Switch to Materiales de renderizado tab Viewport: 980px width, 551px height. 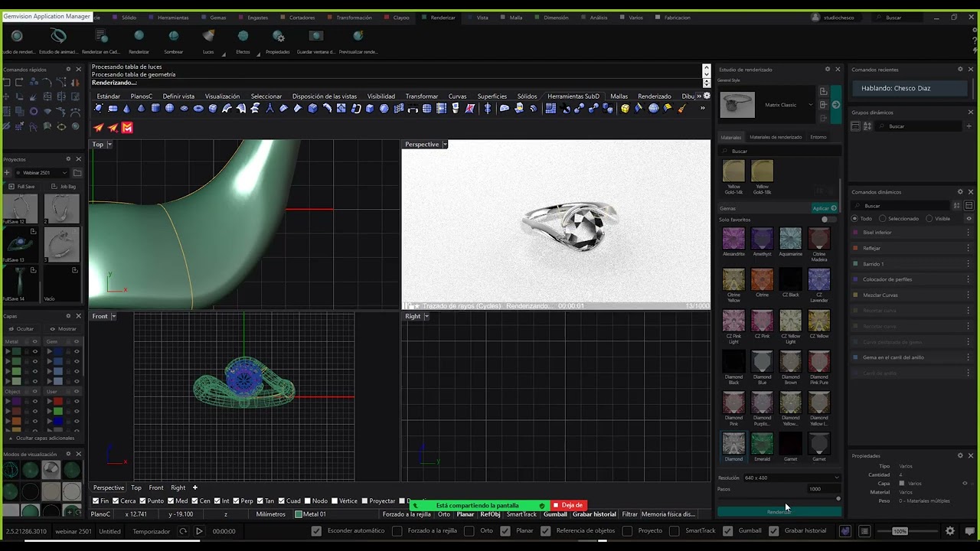tap(776, 137)
